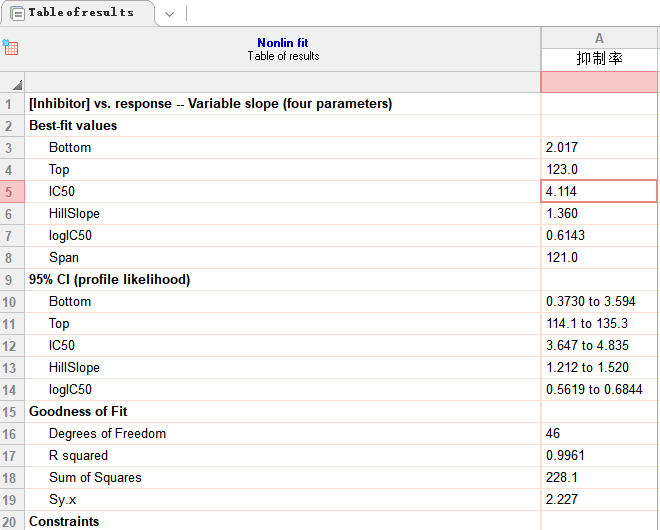Click the select-all corner triangle
The image size is (660, 530).
click(17, 85)
